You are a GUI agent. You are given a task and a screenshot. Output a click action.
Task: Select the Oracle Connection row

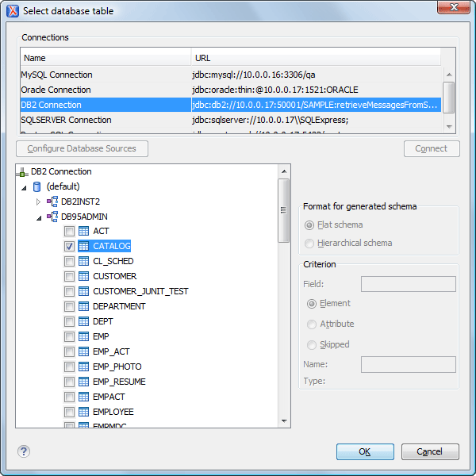pos(231,90)
